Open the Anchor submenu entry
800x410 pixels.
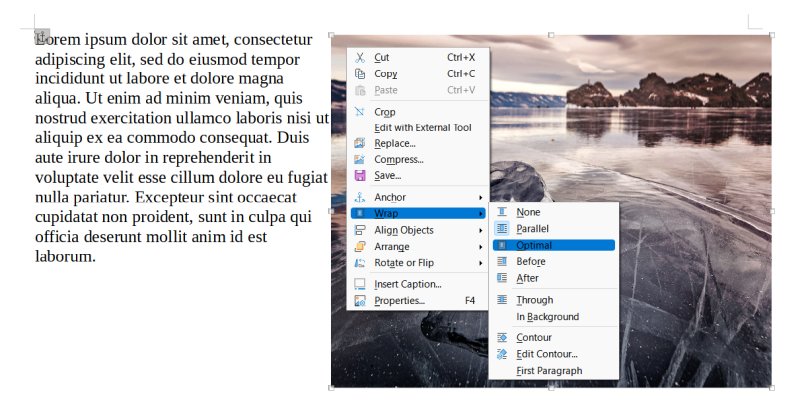click(x=418, y=197)
